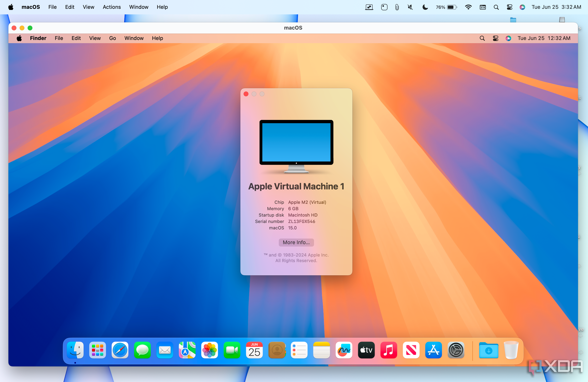Click More Info button
This screenshot has width=588, height=382.
[x=296, y=242]
